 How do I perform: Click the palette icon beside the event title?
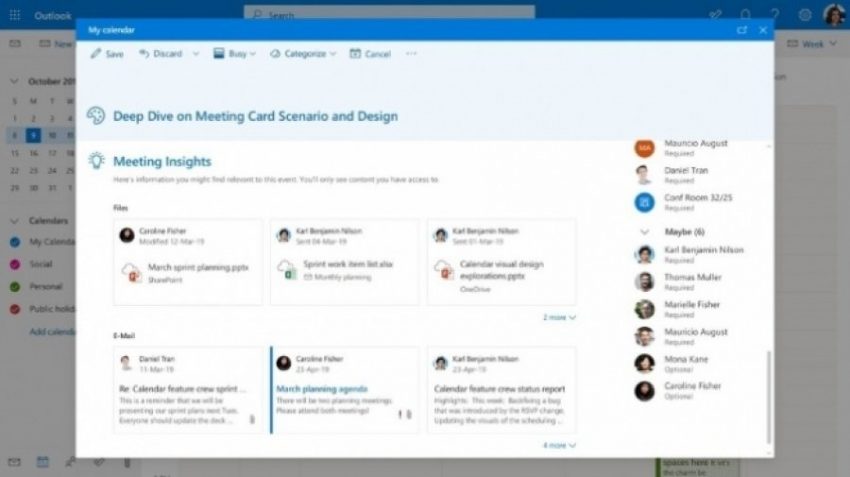pos(96,116)
